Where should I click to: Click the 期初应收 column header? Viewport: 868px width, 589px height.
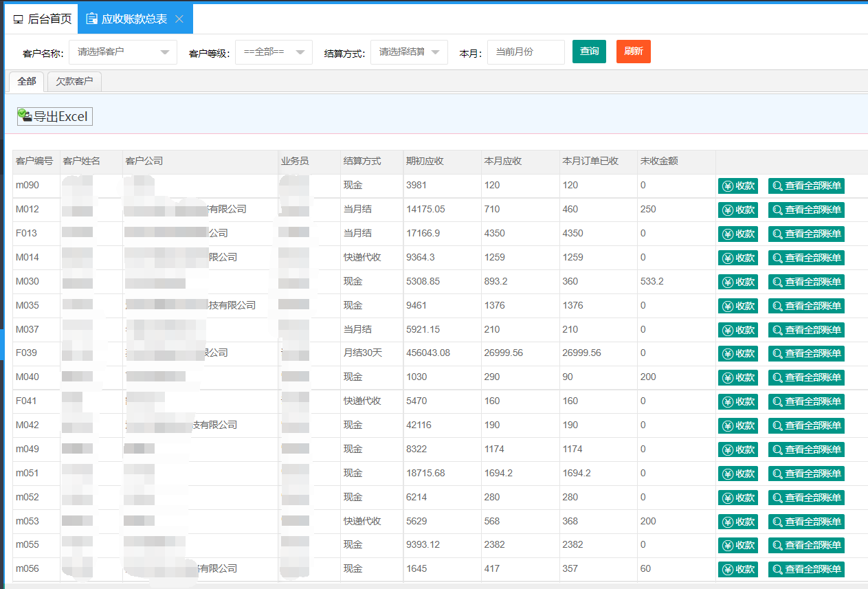[x=425, y=161]
